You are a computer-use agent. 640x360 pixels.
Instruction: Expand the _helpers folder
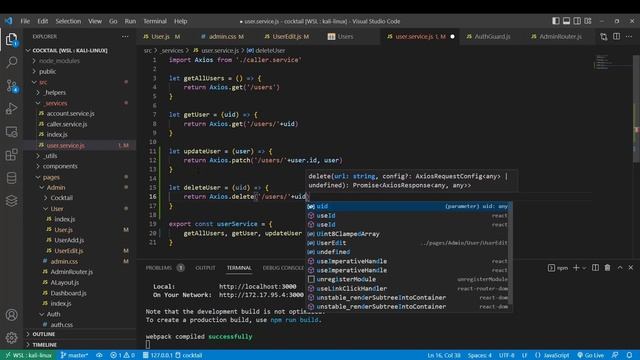(80, 93)
